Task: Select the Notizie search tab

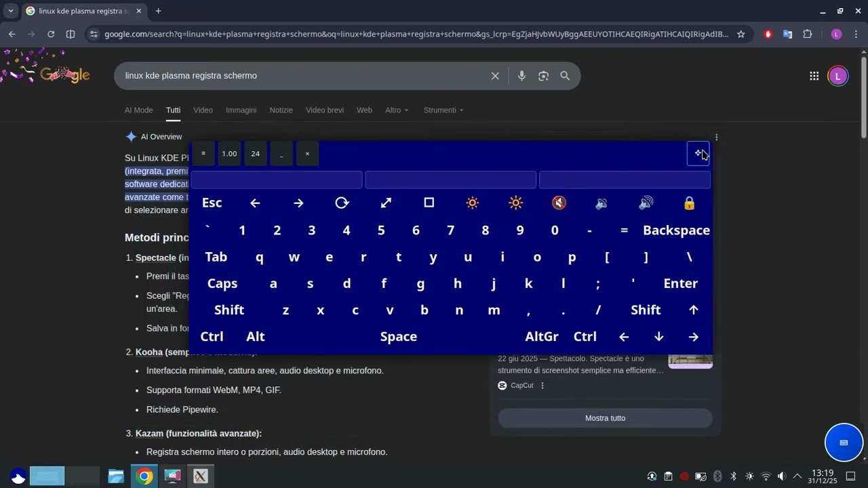Action: click(281, 110)
